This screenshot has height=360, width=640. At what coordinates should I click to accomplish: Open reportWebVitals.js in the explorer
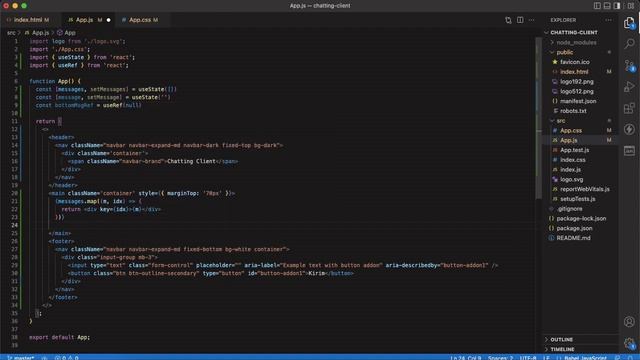pyautogui.click(x=584, y=189)
